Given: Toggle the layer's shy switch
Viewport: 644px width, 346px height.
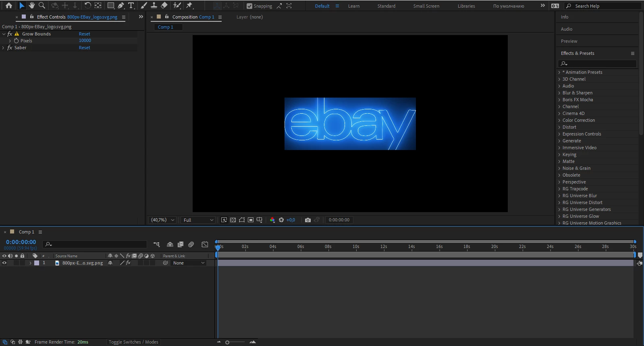Looking at the screenshot, I should coord(110,263).
